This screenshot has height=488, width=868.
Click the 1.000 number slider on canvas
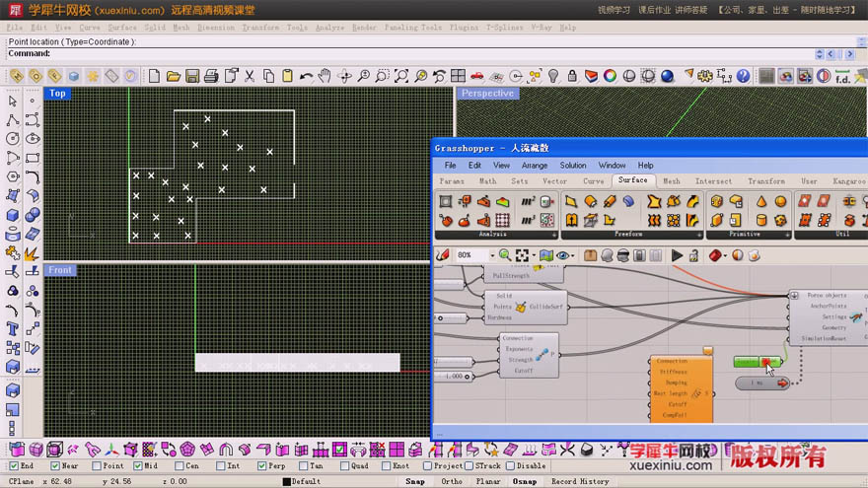coord(454,377)
